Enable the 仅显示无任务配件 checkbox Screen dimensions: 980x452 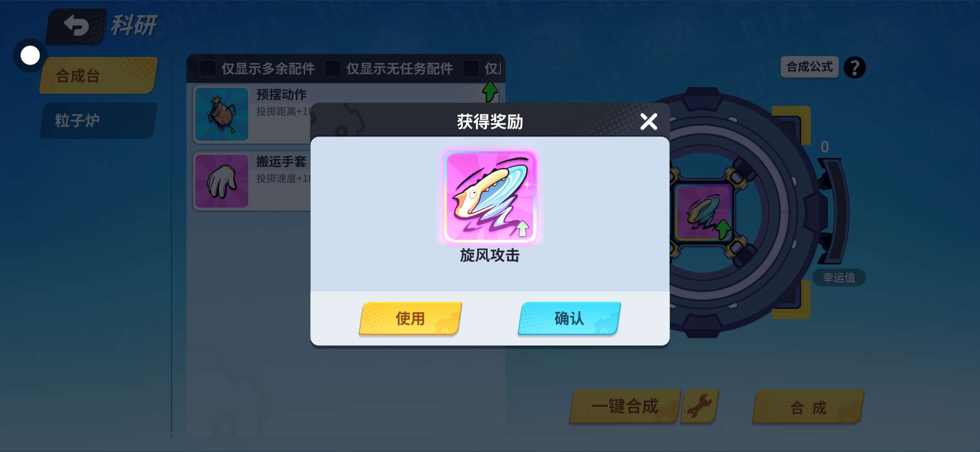click(x=333, y=69)
